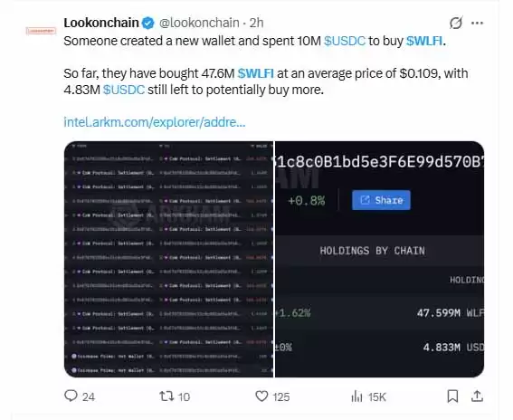This screenshot has width=513, height=420.
Task: Bookmark this Lookonchain post
Action: coord(452,396)
